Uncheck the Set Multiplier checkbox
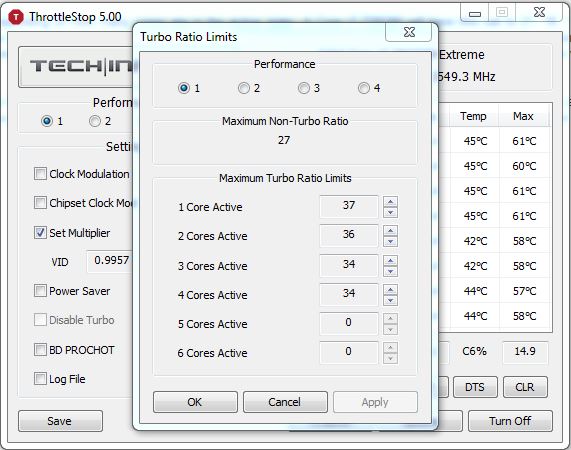 (40, 233)
